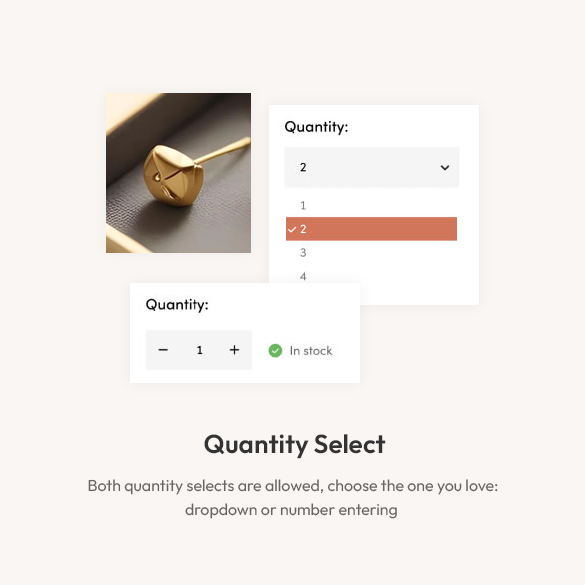
Task: Click the green In stock checkmark icon
Action: tap(275, 351)
